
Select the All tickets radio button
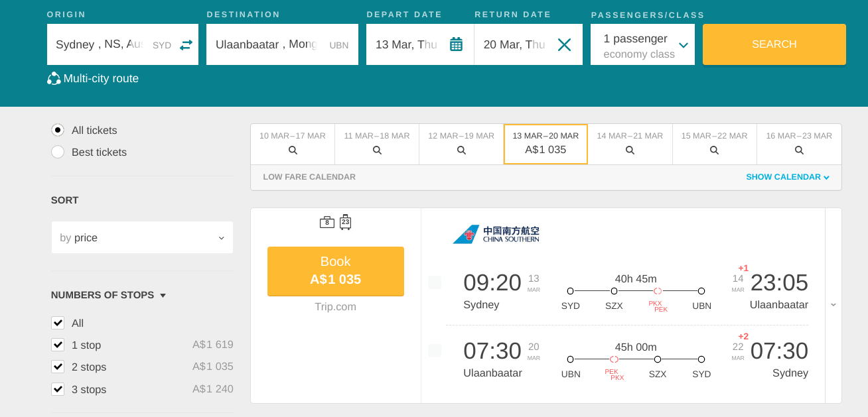[x=58, y=130]
